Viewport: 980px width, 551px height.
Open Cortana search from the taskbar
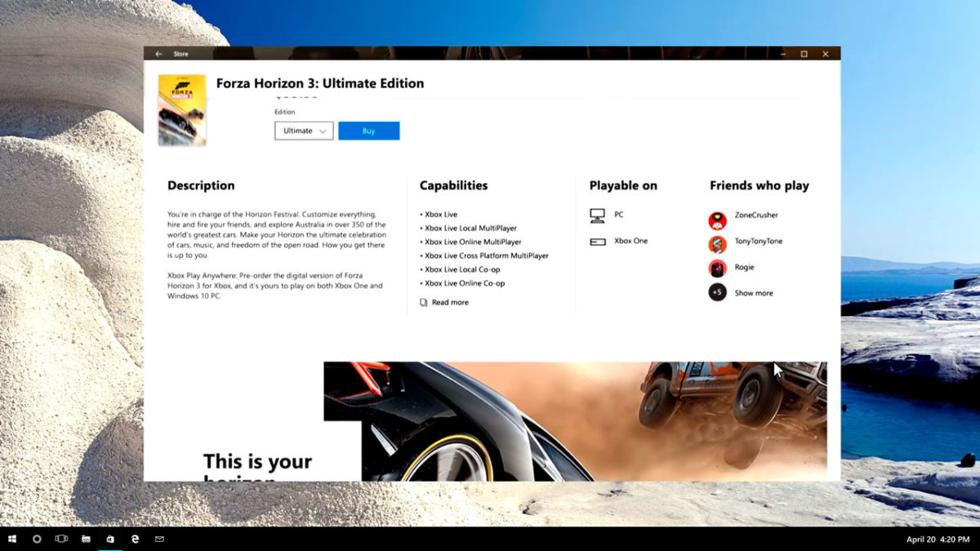tap(37, 539)
